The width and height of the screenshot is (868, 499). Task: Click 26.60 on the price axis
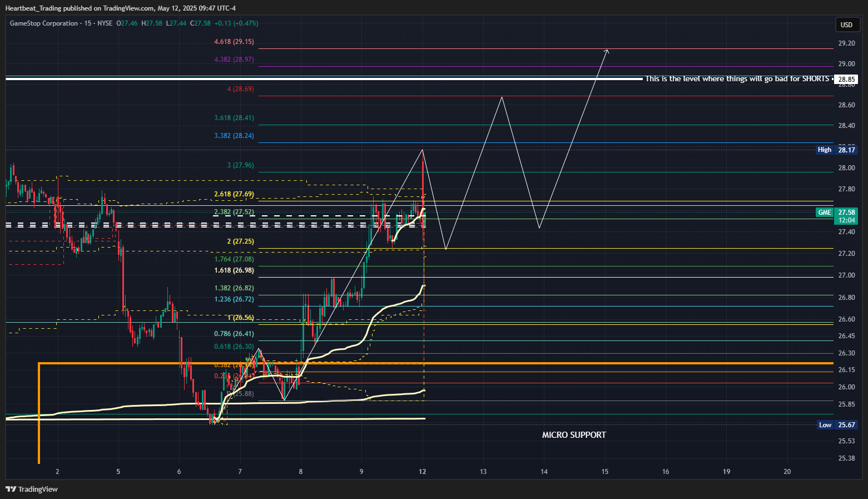pyautogui.click(x=846, y=319)
